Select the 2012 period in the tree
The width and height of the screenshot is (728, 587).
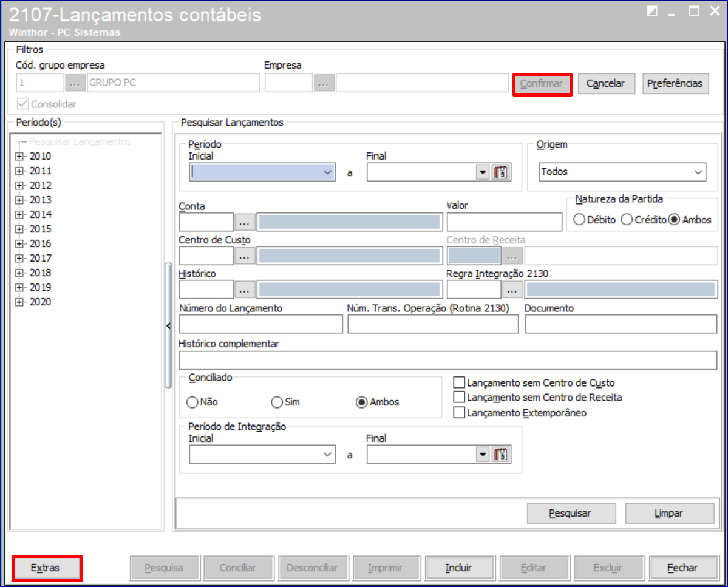coord(41,185)
